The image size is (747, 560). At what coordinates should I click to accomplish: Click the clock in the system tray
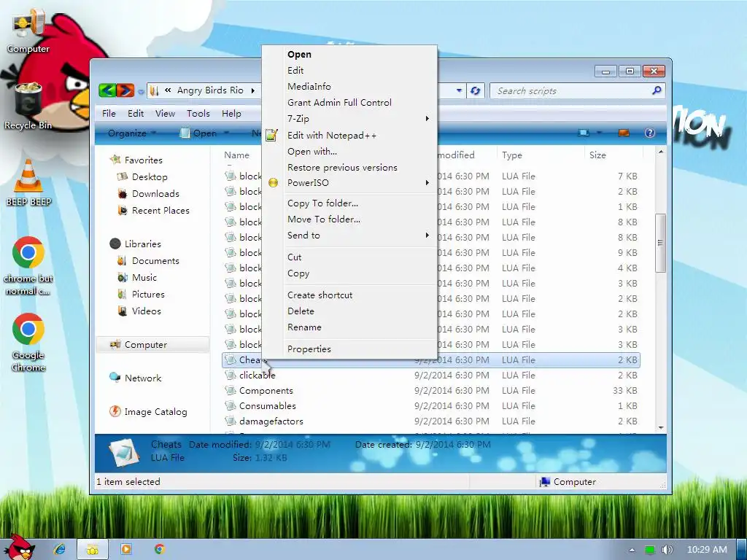click(707, 550)
